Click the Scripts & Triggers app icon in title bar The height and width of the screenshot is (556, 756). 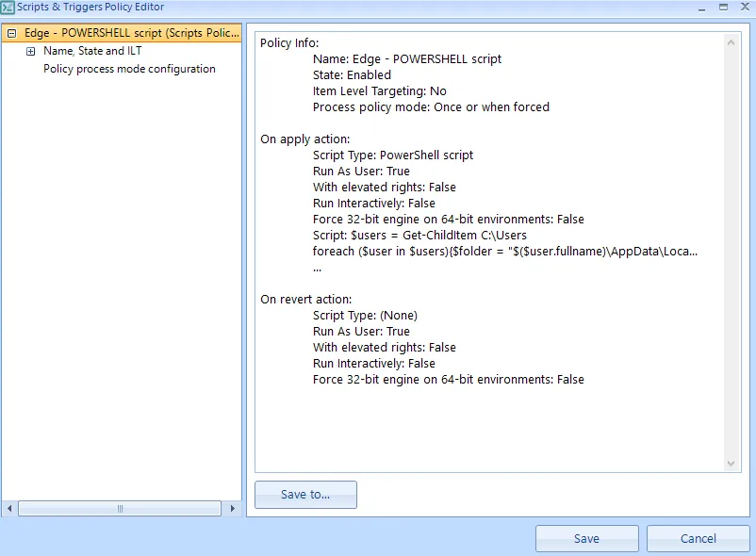click(x=8, y=8)
